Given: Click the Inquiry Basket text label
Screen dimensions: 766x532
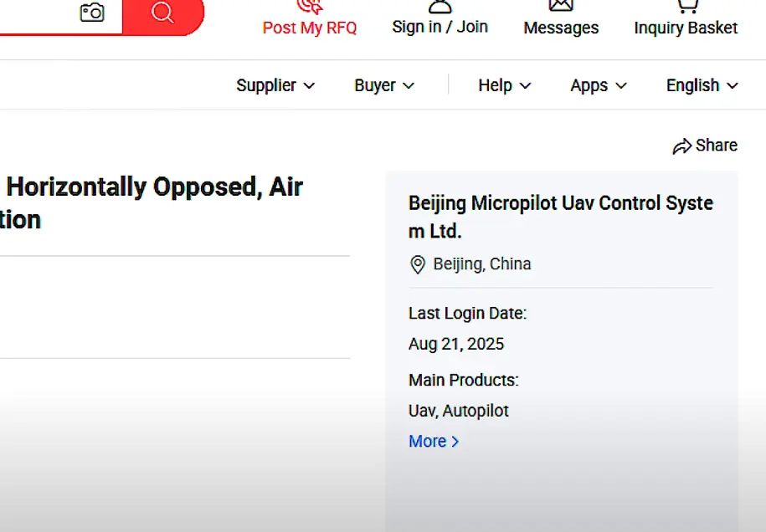Looking at the screenshot, I should click(686, 28).
